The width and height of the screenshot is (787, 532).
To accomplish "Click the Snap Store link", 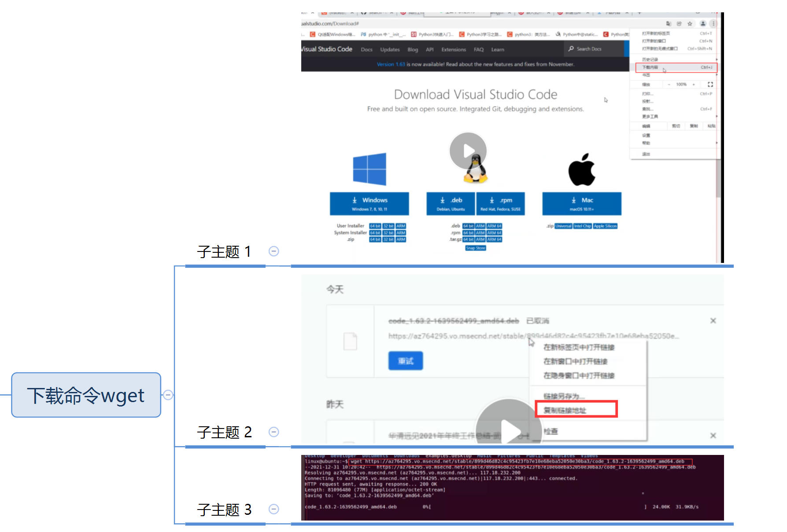I will click(x=476, y=248).
